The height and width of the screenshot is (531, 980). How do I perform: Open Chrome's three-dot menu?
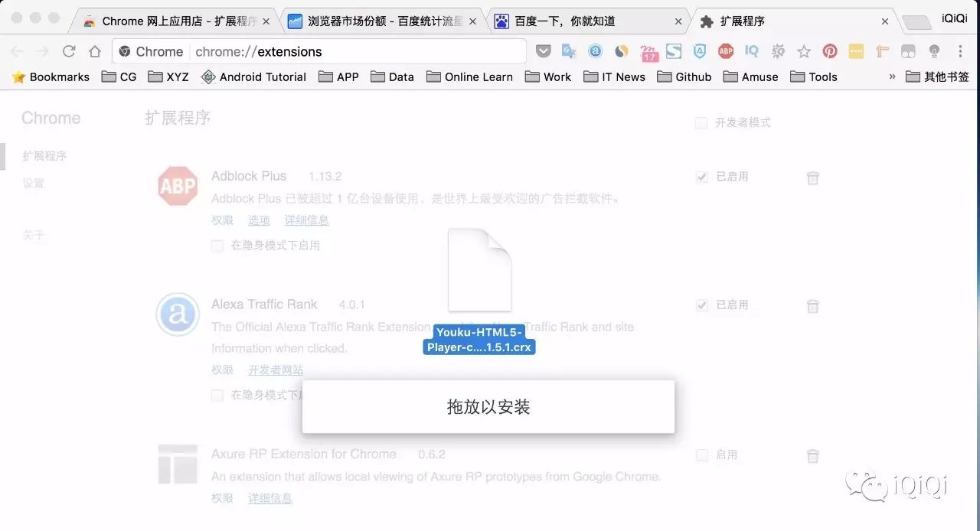click(960, 51)
